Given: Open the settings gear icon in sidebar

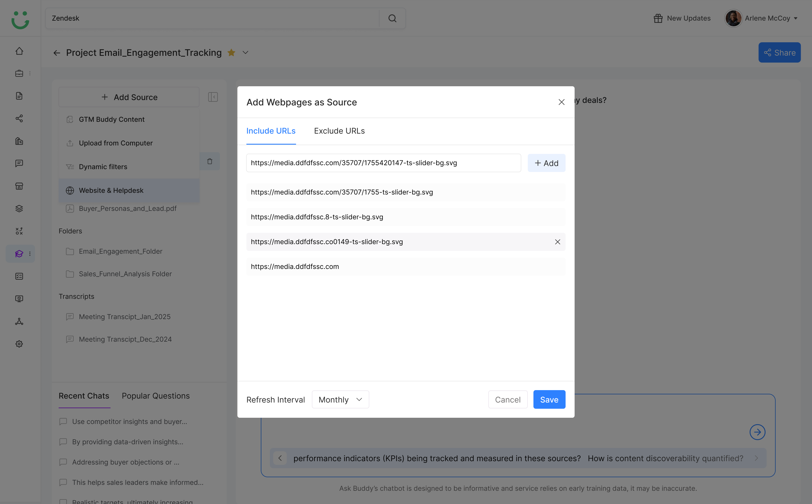Looking at the screenshot, I should [19, 344].
